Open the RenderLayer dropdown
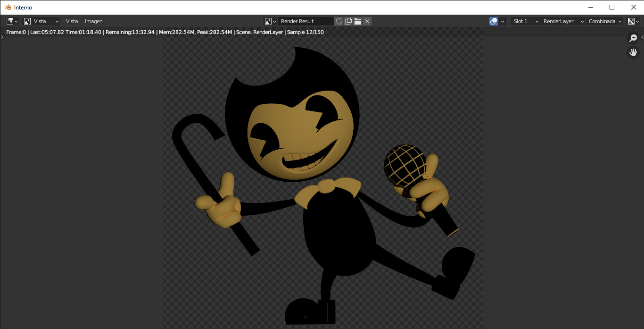The width and height of the screenshot is (644, 329). [562, 21]
